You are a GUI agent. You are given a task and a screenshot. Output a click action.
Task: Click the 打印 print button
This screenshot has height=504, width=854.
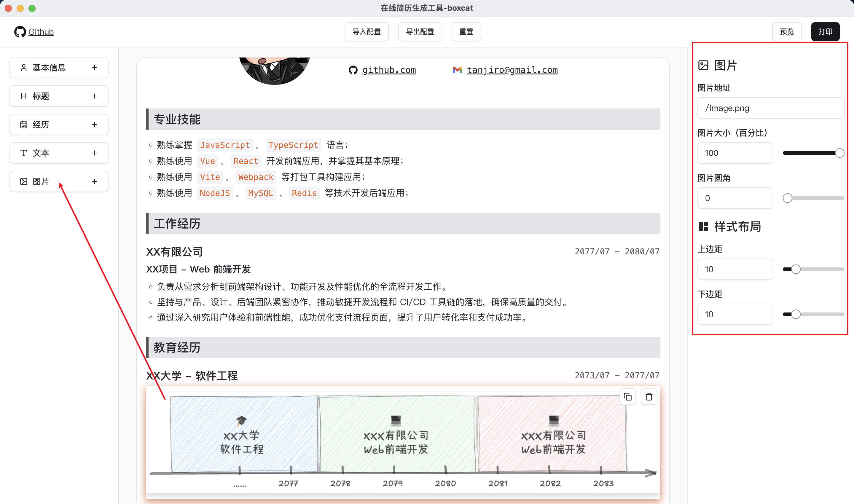[x=825, y=32]
